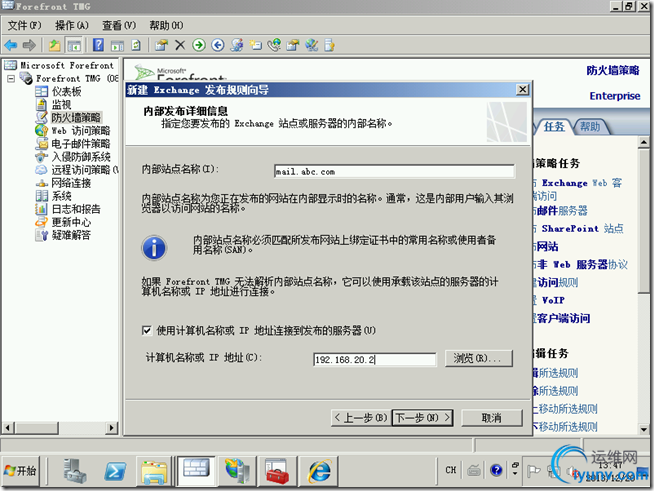Click the green right-arrow circle toolbar icon
This screenshot has width=654, height=491.
point(199,45)
